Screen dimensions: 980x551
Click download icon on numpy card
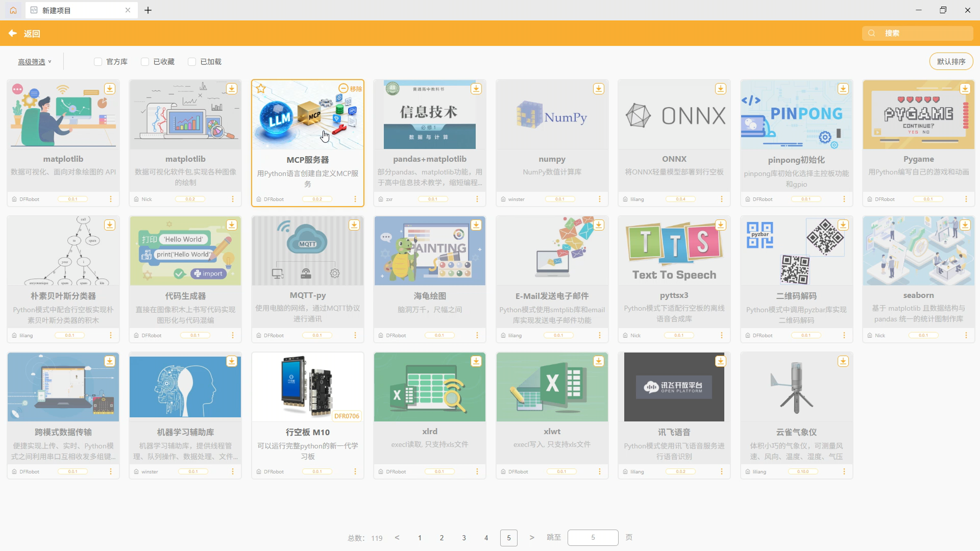point(598,89)
